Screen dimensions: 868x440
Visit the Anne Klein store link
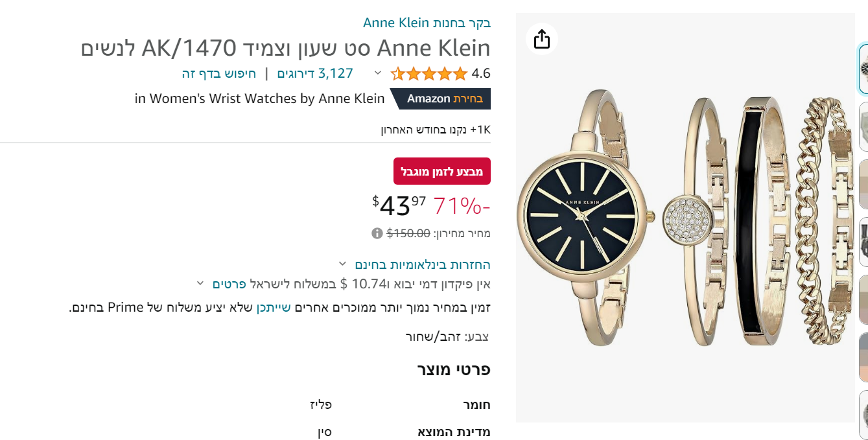(427, 23)
